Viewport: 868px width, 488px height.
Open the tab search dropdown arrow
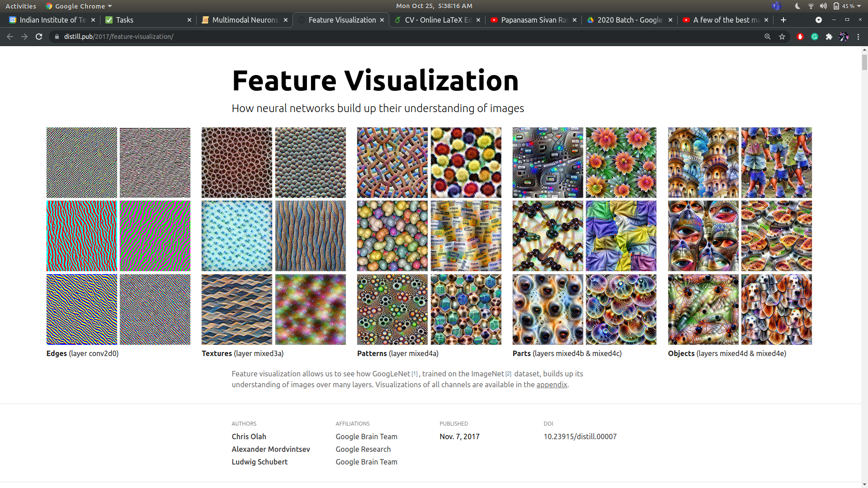[818, 20]
